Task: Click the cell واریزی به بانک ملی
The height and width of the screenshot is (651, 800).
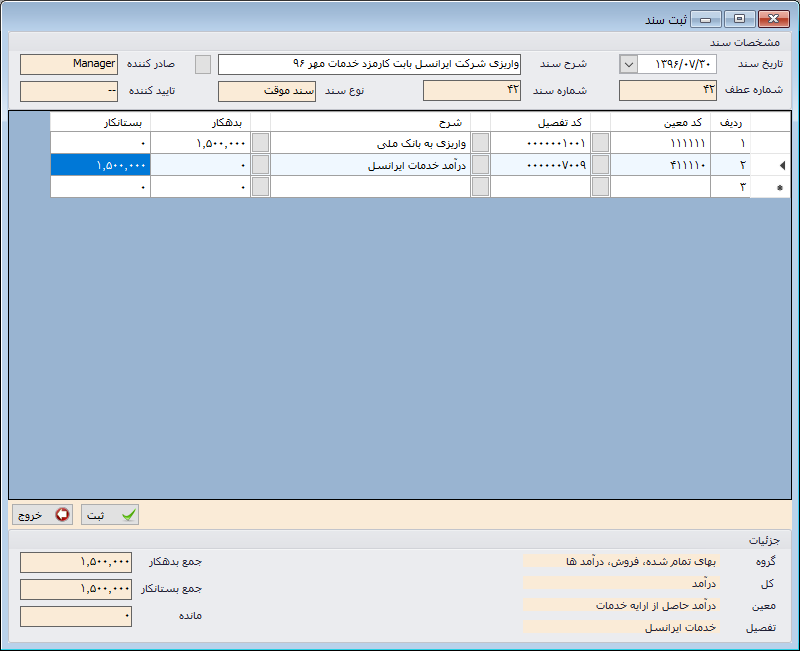Action: 370,143
